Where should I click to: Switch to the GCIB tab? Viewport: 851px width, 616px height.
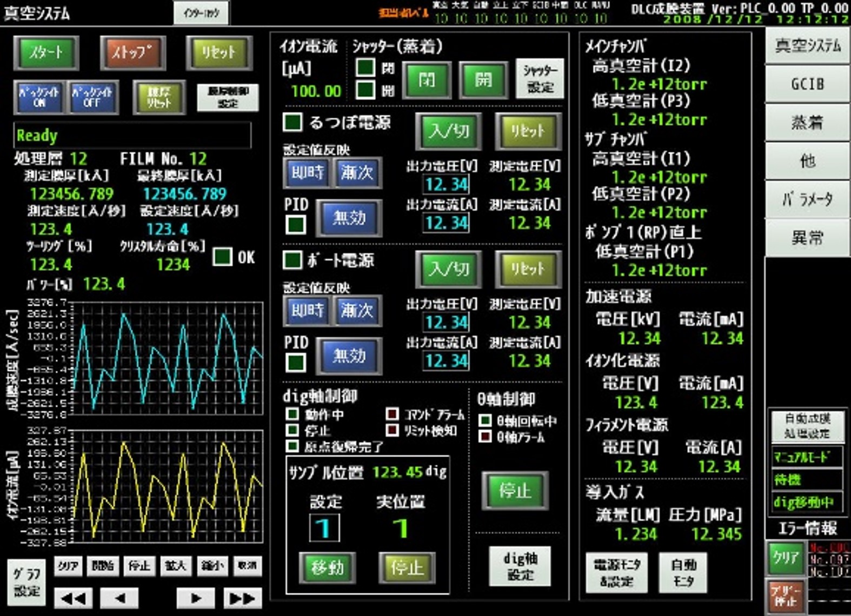pyautogui.click(x=807, y=84)
